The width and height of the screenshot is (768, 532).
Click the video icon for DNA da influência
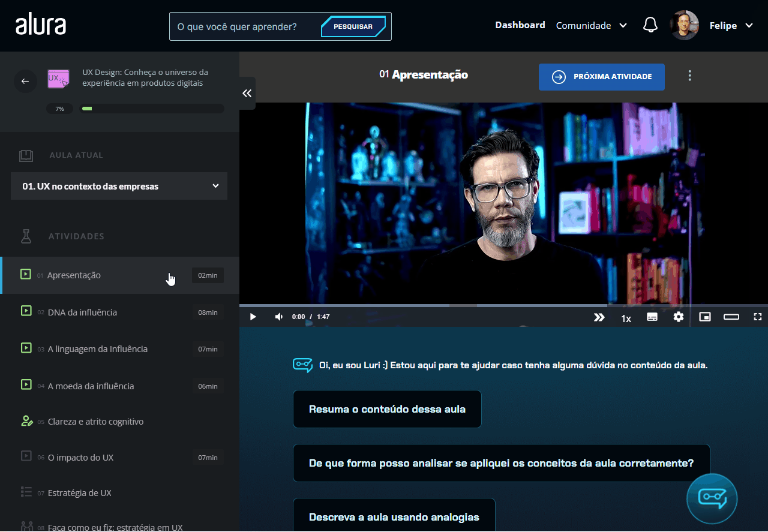tap(26, 311)
